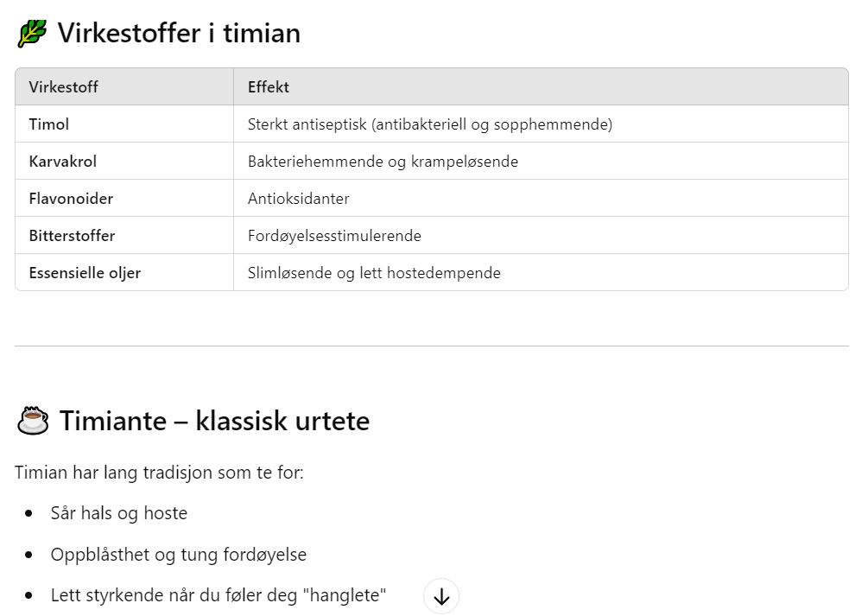Click Slimløsende og lett hostedempende cell
This screenshot has height=616, width=868.
541,272
